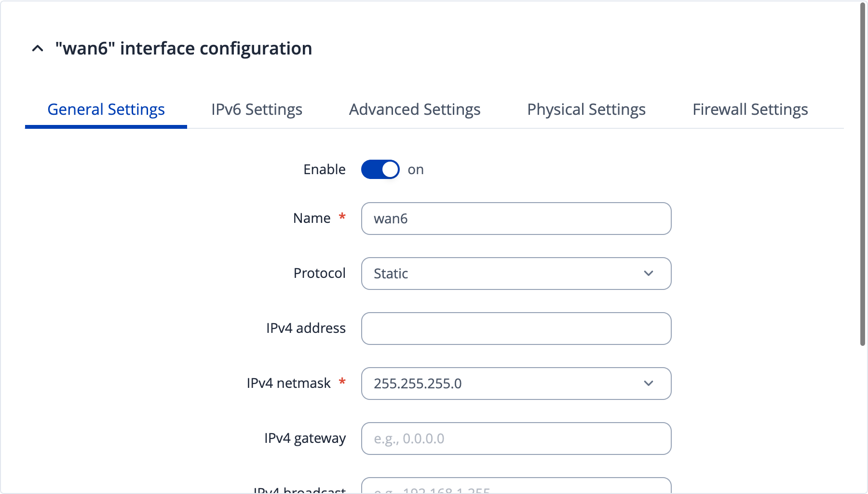Click the Enable label next to the switch
The height and width of the screenshot is (494, 868).
coord(324,169)
